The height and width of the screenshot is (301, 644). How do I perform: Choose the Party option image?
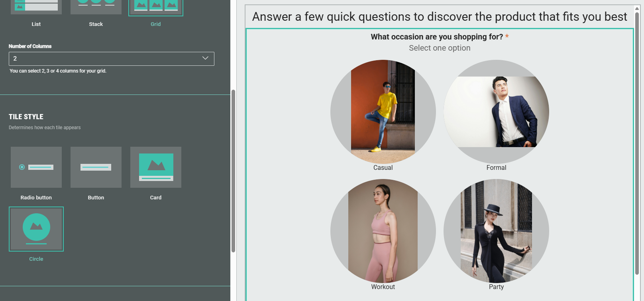point(496,231)
